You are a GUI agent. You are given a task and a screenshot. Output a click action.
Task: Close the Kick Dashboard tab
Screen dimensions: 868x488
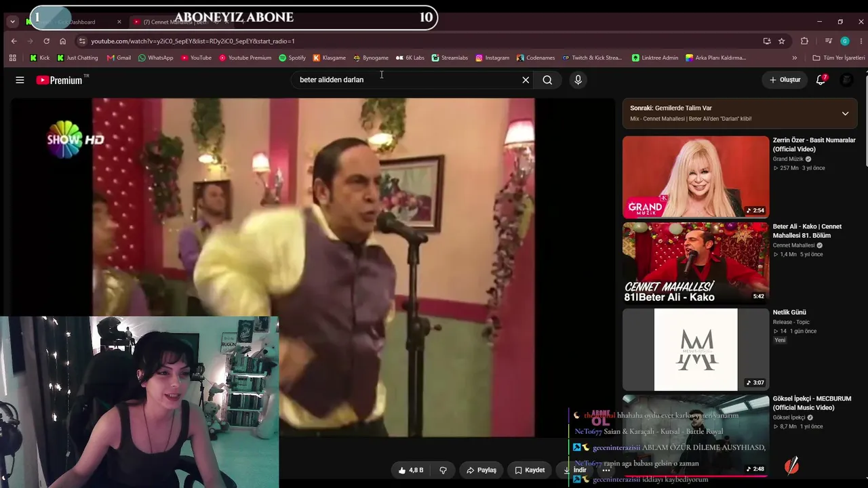click(119, 22)
